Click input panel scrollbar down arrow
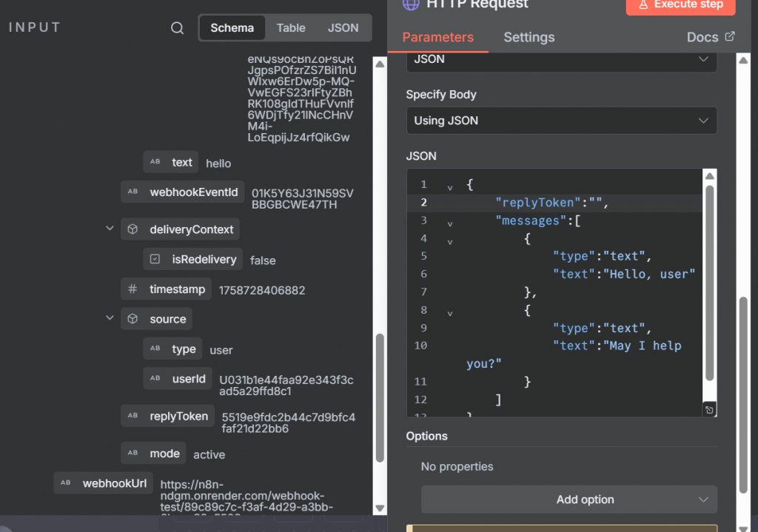 380,508
